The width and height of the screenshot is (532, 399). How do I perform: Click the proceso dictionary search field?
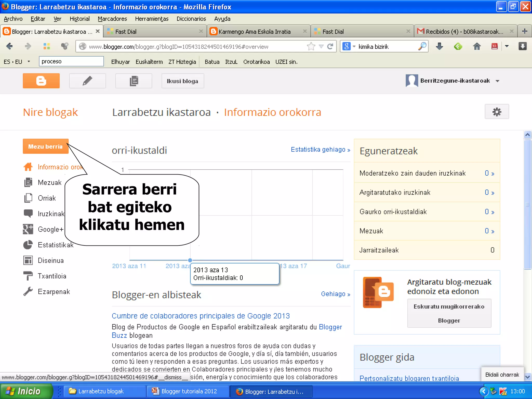pyautogui.click(x=71, y=61)
